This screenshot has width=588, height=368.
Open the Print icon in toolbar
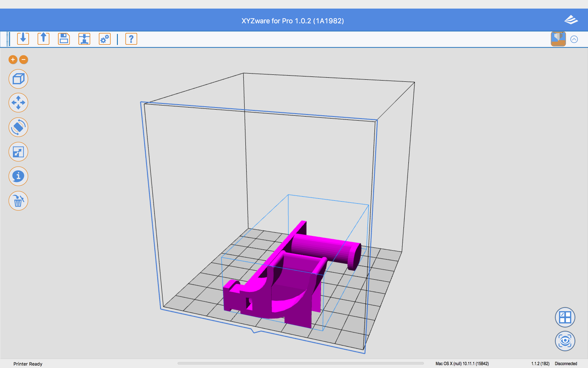(84, 39)
